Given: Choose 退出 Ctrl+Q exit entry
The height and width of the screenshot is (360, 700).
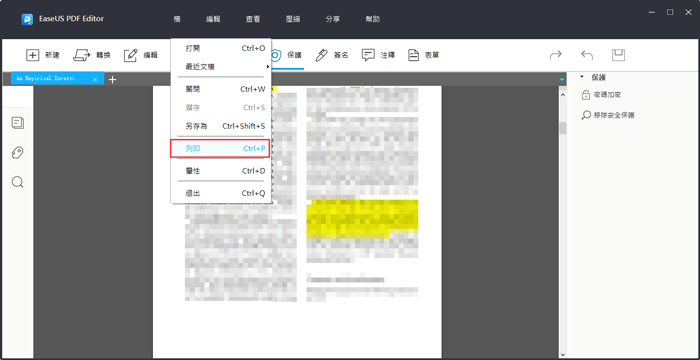Looking at the screenshot, I should (x=221, y=193).
